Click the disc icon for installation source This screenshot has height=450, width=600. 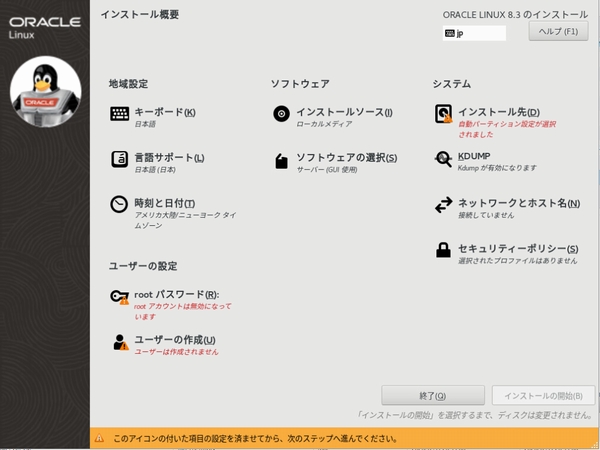coord(281,114)
